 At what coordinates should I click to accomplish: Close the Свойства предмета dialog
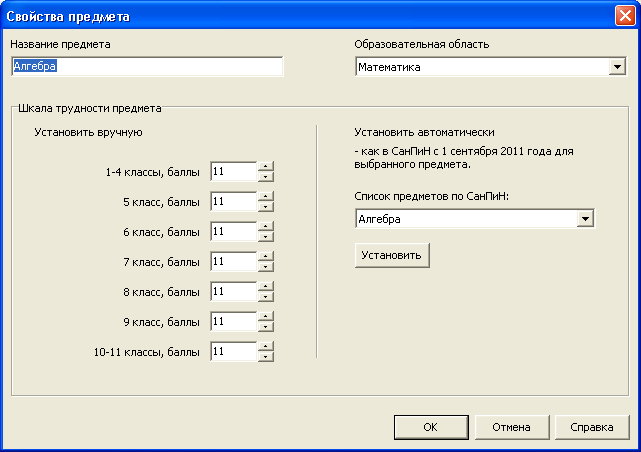tap(625, 16)
